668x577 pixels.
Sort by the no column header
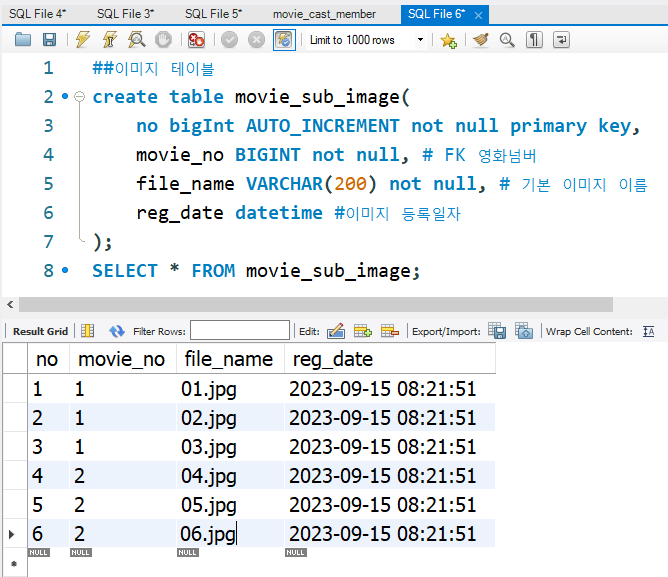point(48,359)
